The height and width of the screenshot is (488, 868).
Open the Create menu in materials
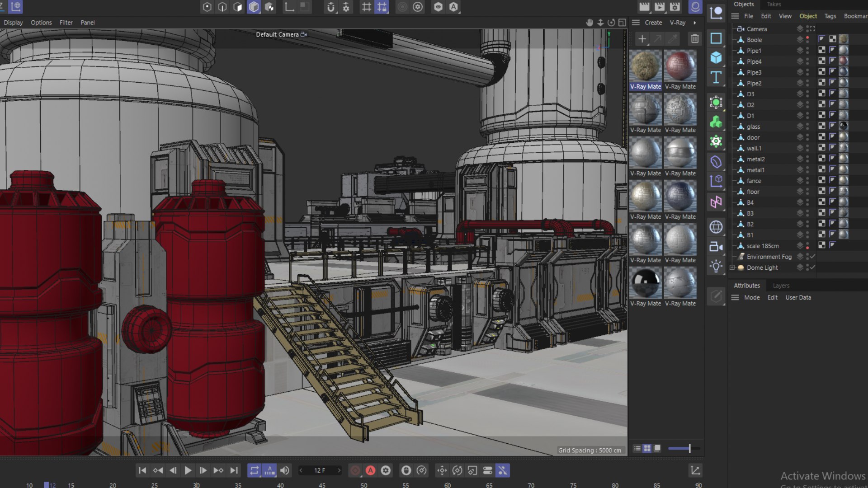653,23
